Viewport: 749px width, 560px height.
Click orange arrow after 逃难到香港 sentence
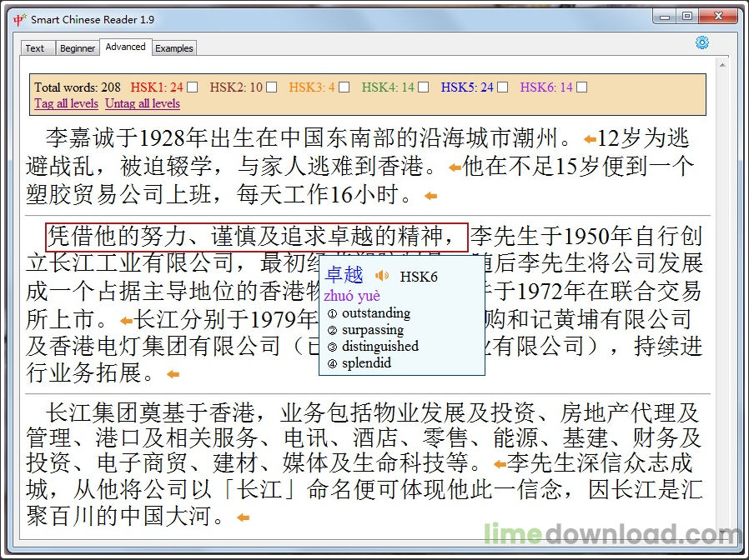pos(455,167)
